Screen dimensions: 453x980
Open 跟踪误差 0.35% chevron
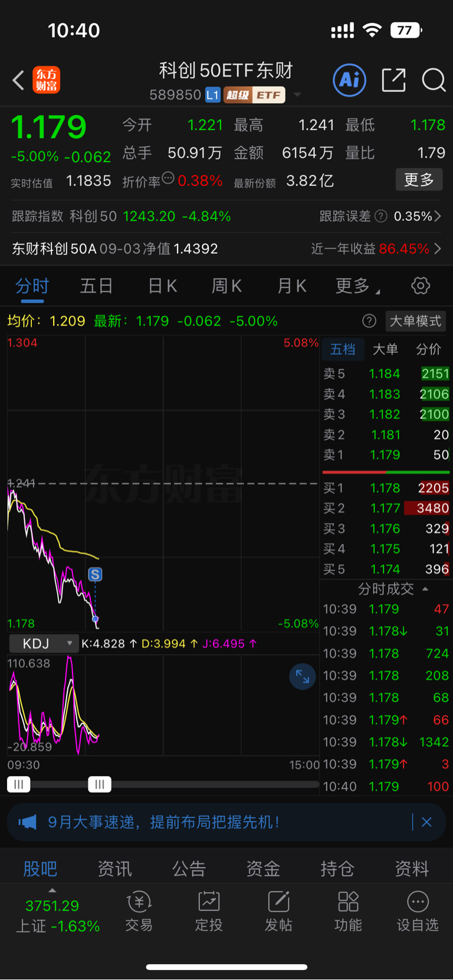[x=438, y=216]
